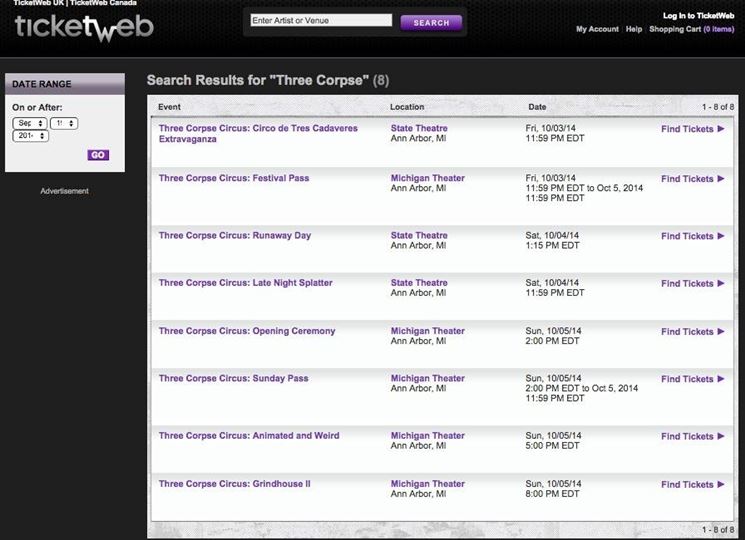View the Shopping Cart link
Image resolution: width=745 pixels, height=540 pixels.
pyautogui.click(x=692, y=29)
